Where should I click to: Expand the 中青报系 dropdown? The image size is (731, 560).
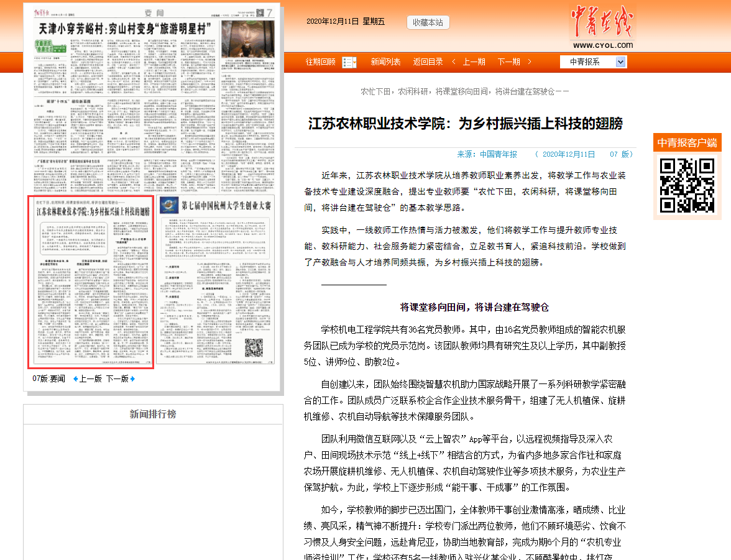click(620, 62)
